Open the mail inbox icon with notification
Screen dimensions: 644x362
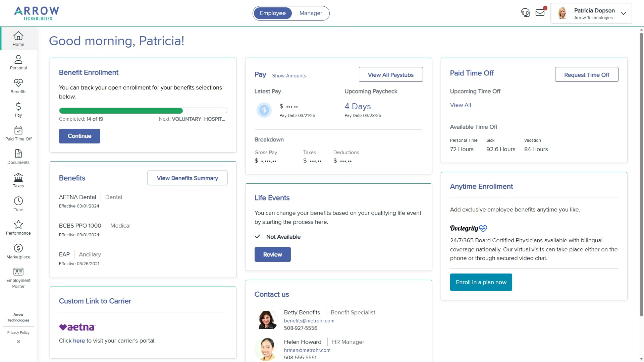(540, 12)
